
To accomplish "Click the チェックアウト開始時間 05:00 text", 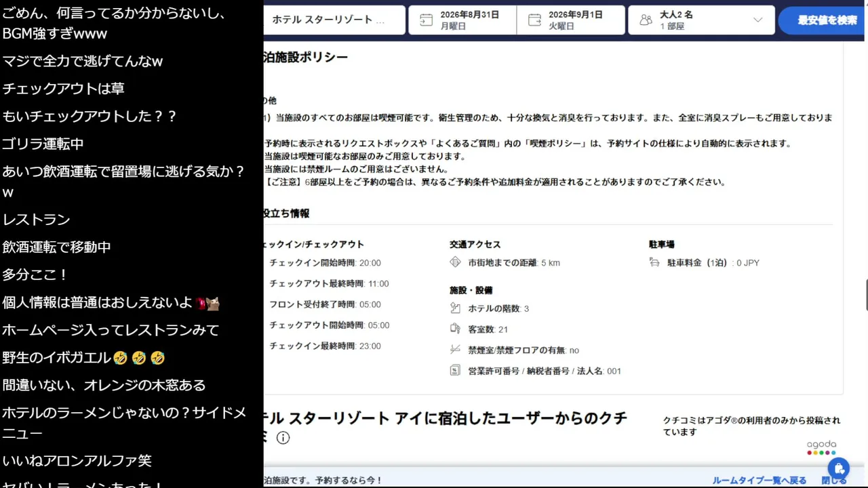I will pyautogui.click(x=329, y=325).
